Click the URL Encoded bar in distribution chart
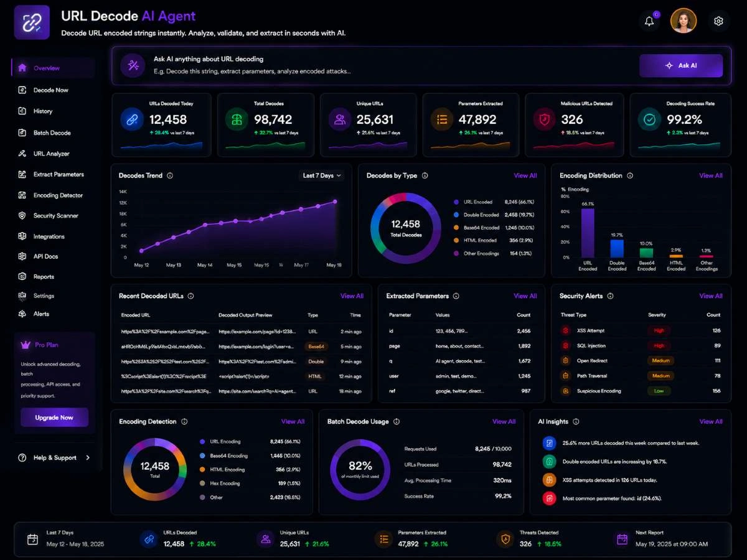Viewport: 747px width, 560px height. tap(588, 233)
